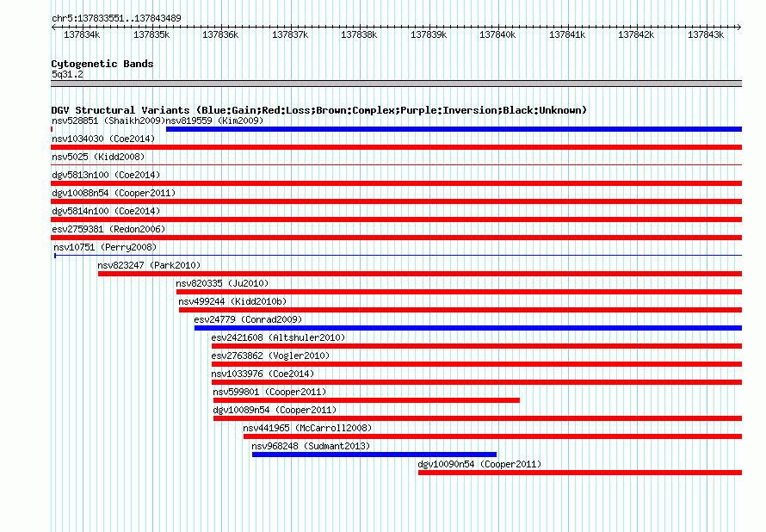Click nsv1033976 (Coe2014) variant label
This screenshot has width=766, height=532.
[x=263, y=374]
